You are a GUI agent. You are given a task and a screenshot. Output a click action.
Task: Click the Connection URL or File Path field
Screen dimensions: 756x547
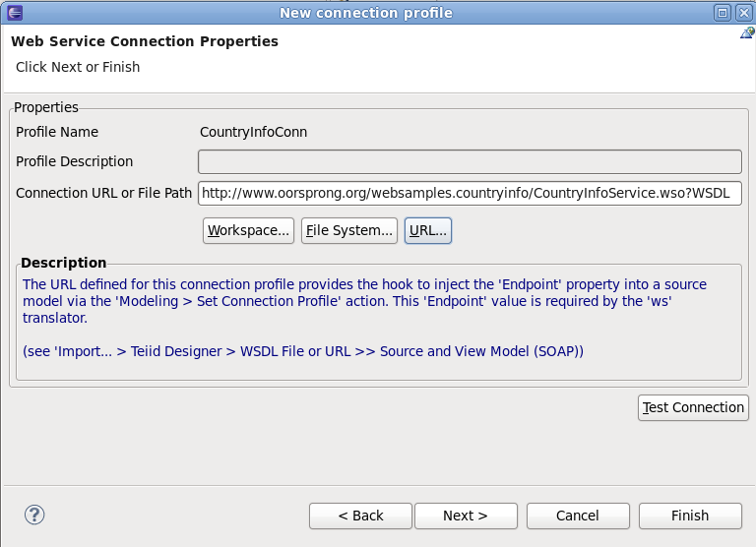(470, 193)
